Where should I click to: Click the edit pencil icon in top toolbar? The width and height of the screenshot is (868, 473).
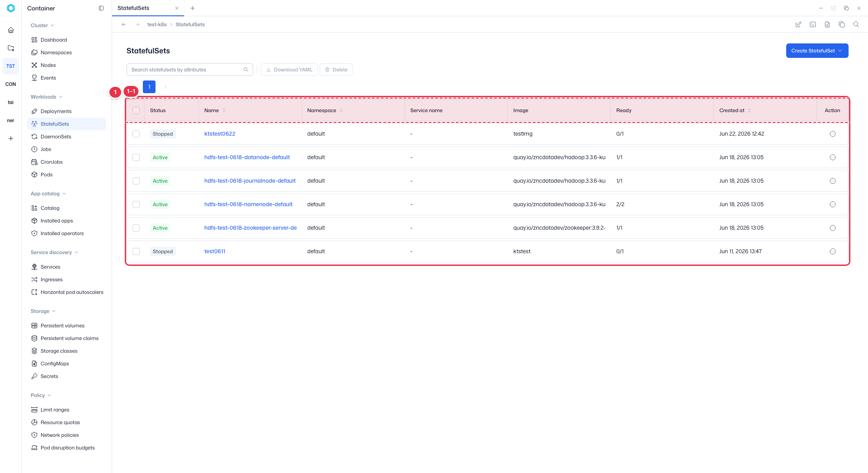coord(798,24)
